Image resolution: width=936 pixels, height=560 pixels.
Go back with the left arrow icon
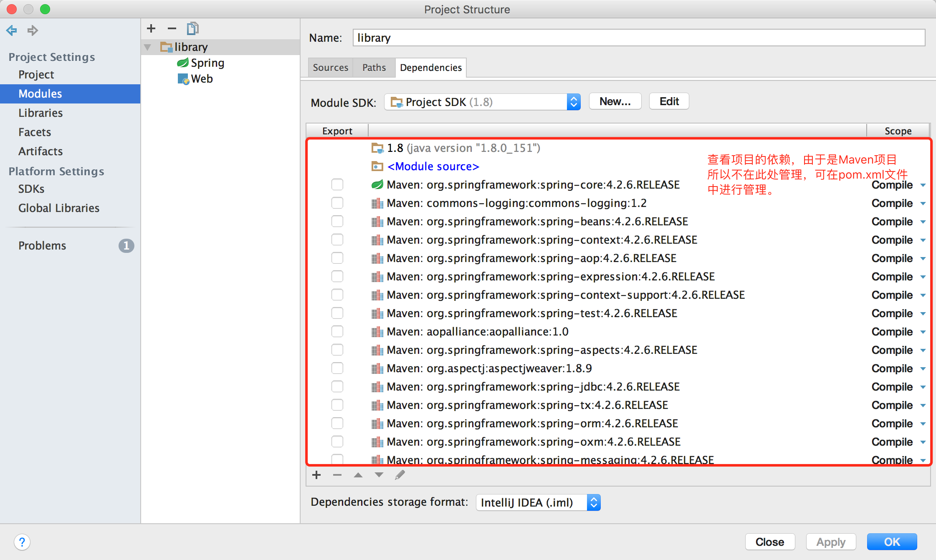12,30
